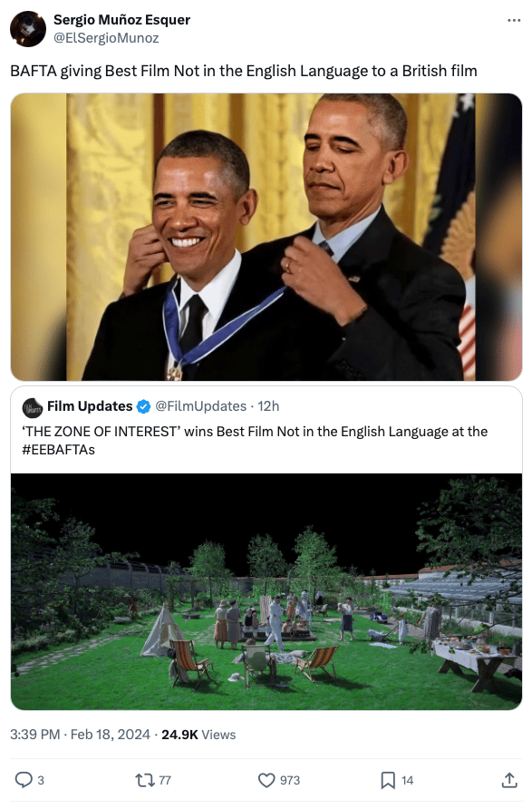Open the Zone of Interest garden image
532x809 pixels.
(266, 591)
